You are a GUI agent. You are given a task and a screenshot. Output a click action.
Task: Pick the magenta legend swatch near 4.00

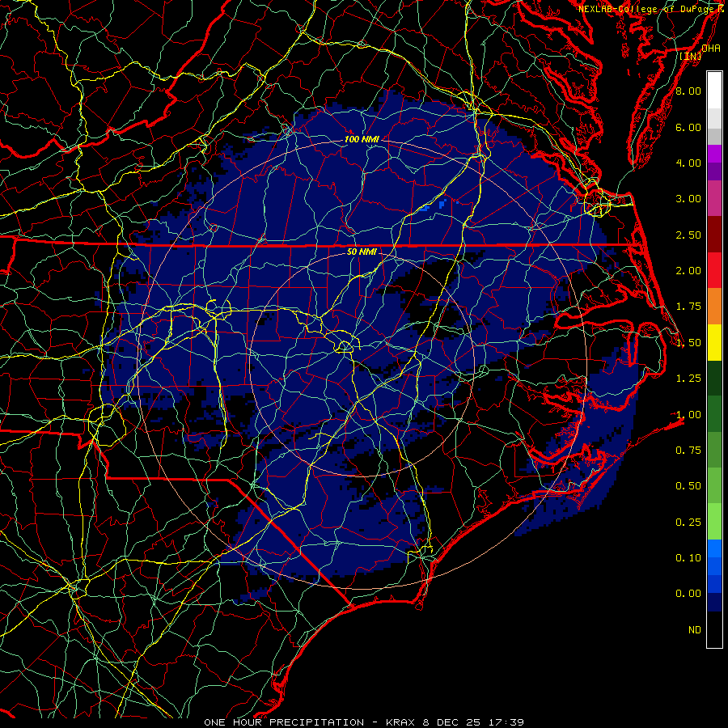pyautogui.click(x=714, y=154)
